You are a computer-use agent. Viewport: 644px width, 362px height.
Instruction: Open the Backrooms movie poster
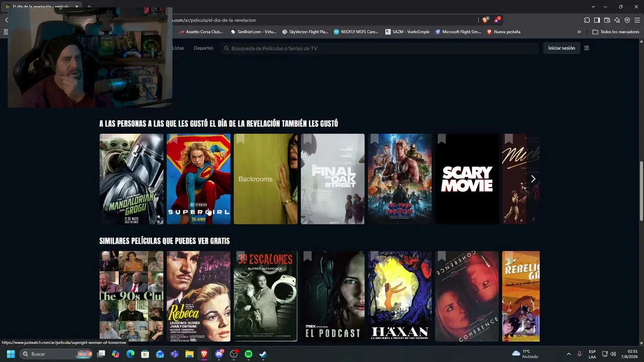[266, 179]
